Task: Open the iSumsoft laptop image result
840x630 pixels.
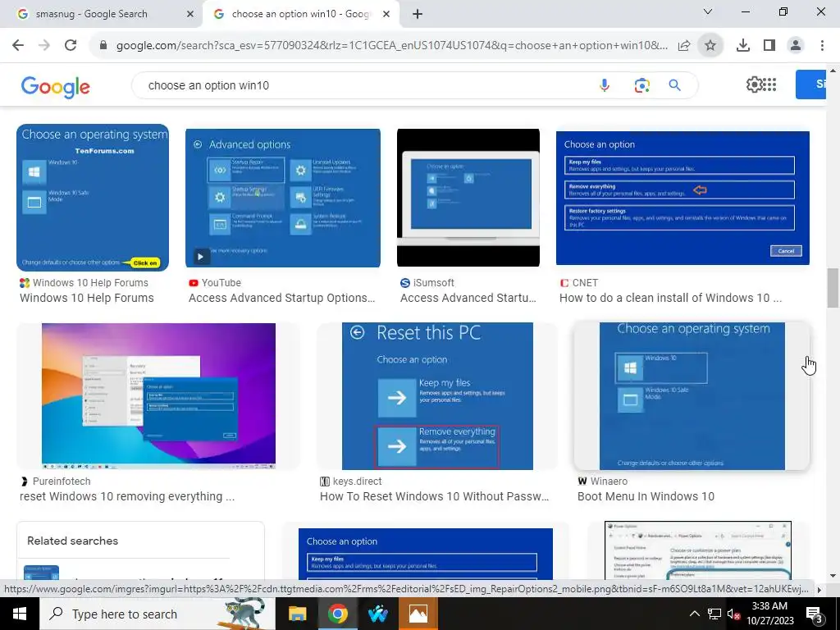Action: 468,198
